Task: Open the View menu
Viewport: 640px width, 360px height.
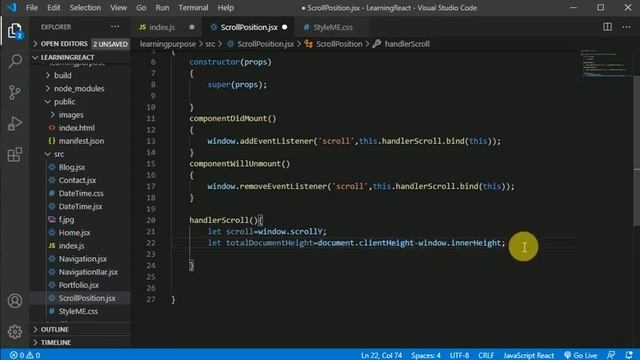Action: [118, 7]
